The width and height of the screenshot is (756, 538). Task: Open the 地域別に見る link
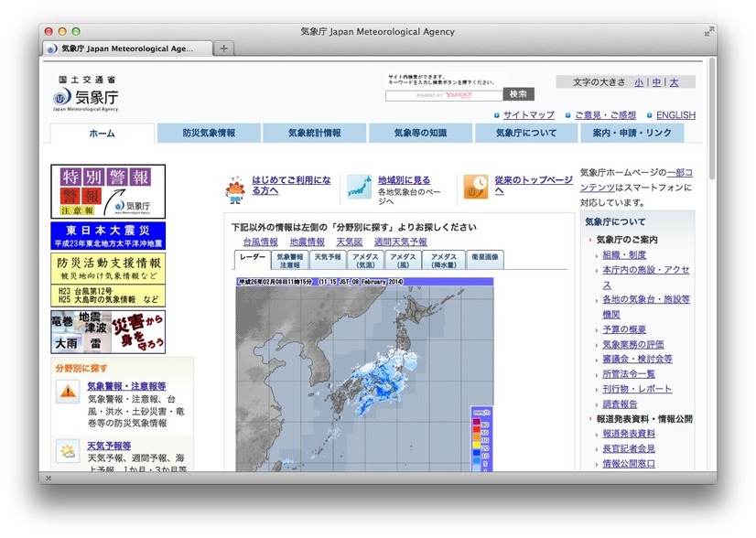404,180
